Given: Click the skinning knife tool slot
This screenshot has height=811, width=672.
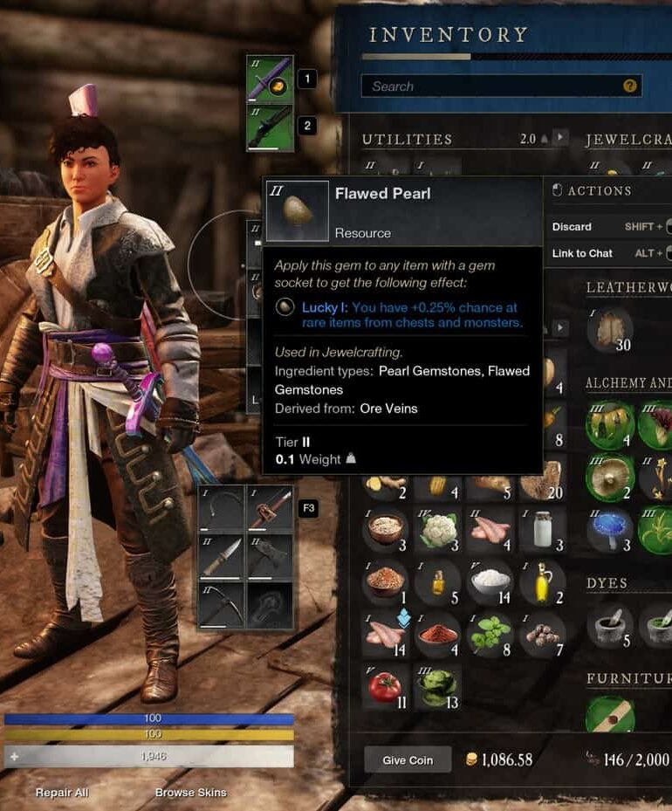Looking at the screenshot, I should pos(222,558).
